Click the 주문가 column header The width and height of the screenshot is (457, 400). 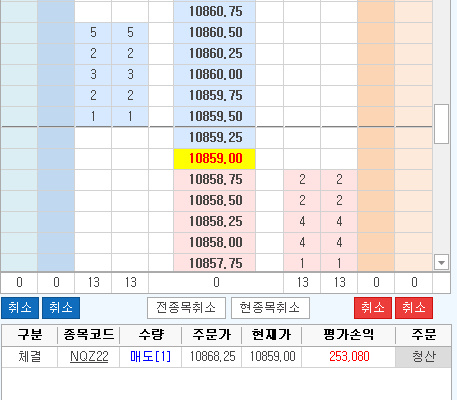click(x=212, y=335)
